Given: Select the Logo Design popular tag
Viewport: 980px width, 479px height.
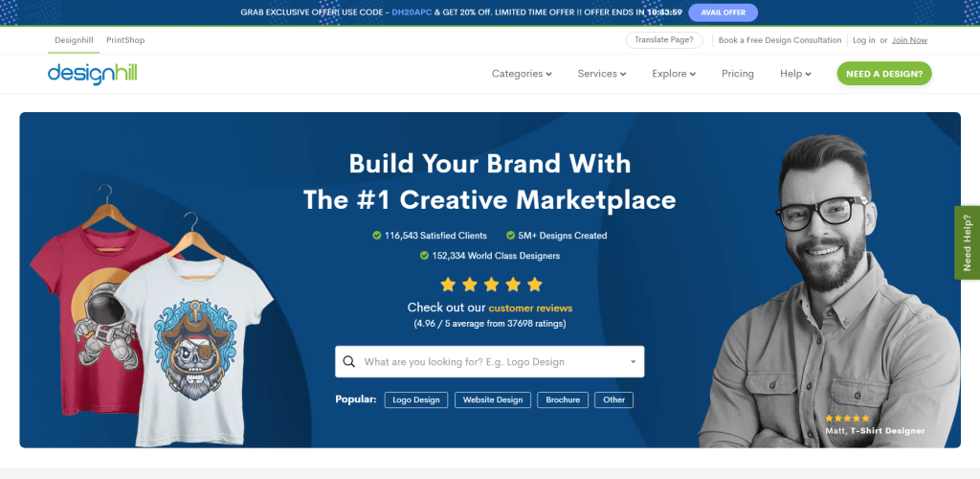Looking at the screenshot, I should point(416,400).
